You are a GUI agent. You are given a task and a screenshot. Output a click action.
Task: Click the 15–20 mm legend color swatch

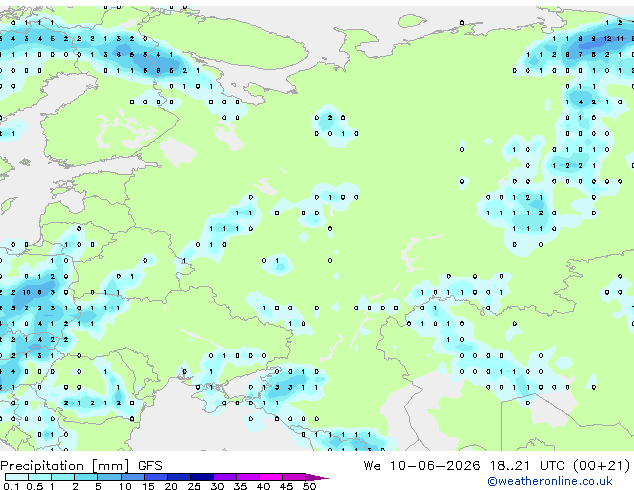click(x=156, y=477)
